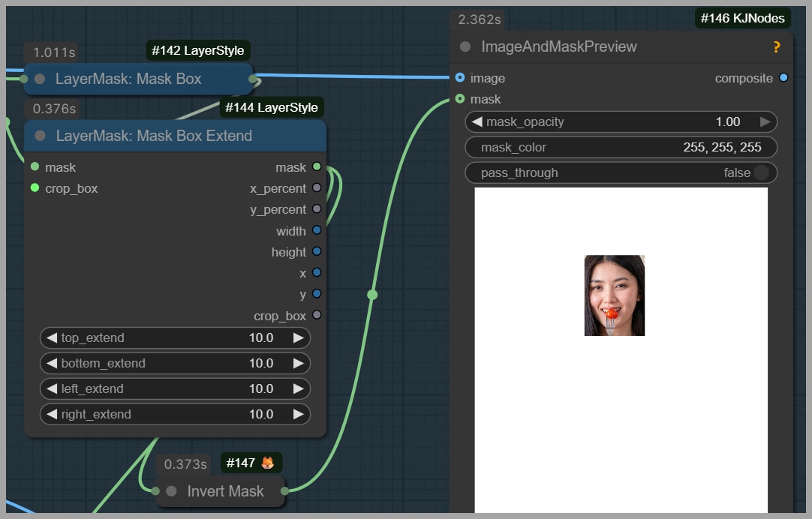The image size is (812, 519).
Task: Increase right_extend with right arrow
Action: tap(298, 414)
